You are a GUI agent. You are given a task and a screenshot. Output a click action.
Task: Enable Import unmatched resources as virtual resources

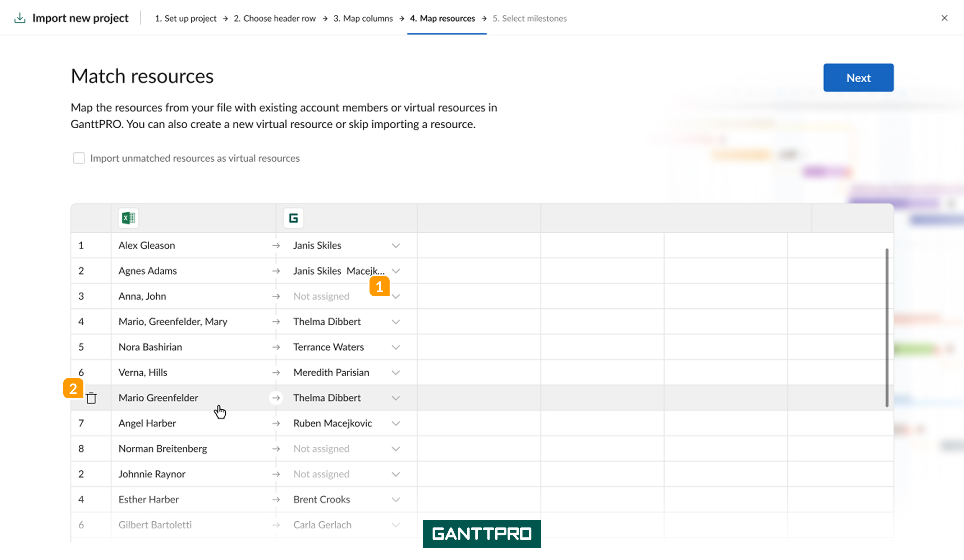click(79, 158)
